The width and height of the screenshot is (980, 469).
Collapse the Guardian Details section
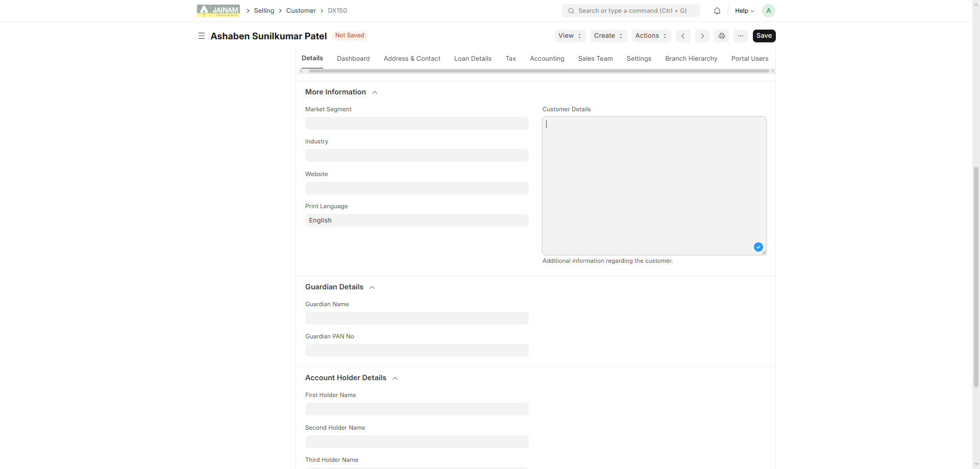372,287
